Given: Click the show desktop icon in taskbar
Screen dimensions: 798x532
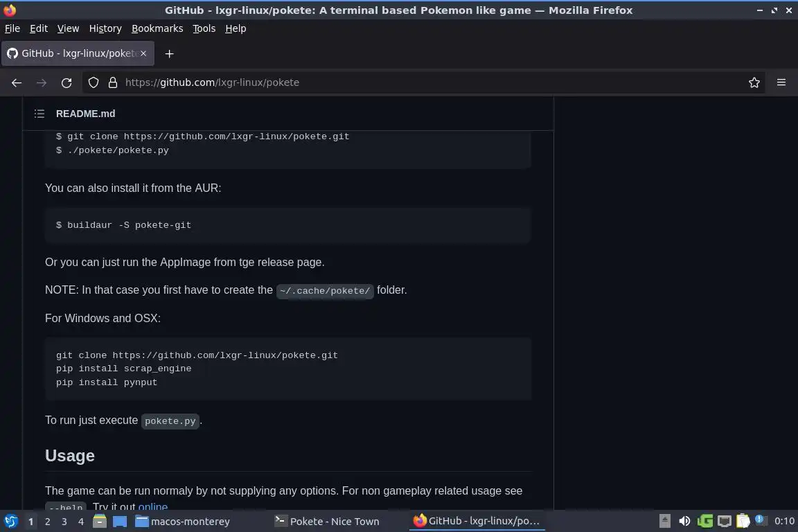Looking at the screenshot, I should (120, 522).
